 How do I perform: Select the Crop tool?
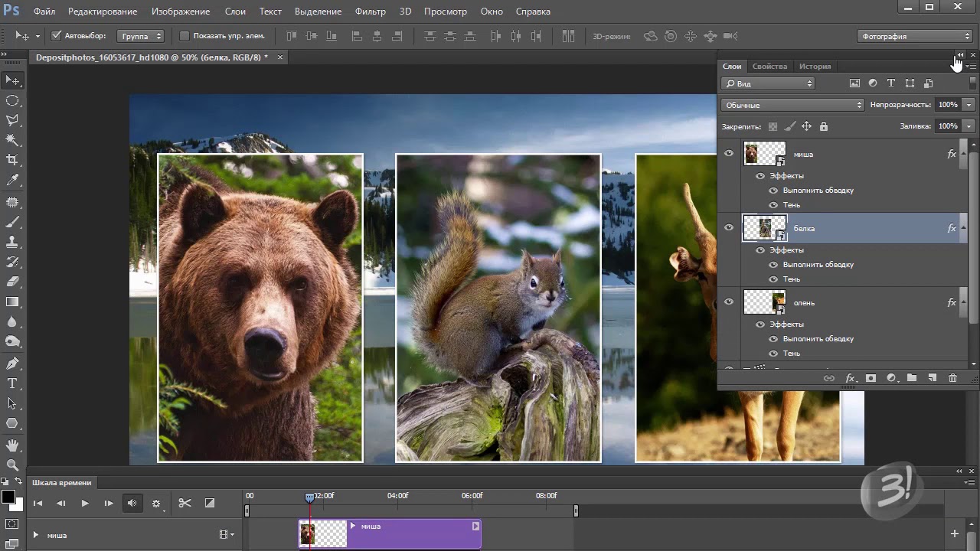[12, 160]
